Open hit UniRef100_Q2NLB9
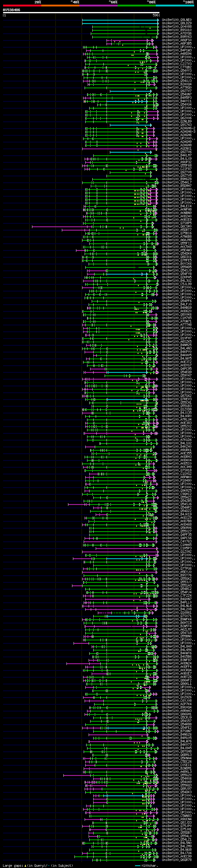 tap(176, 122)
